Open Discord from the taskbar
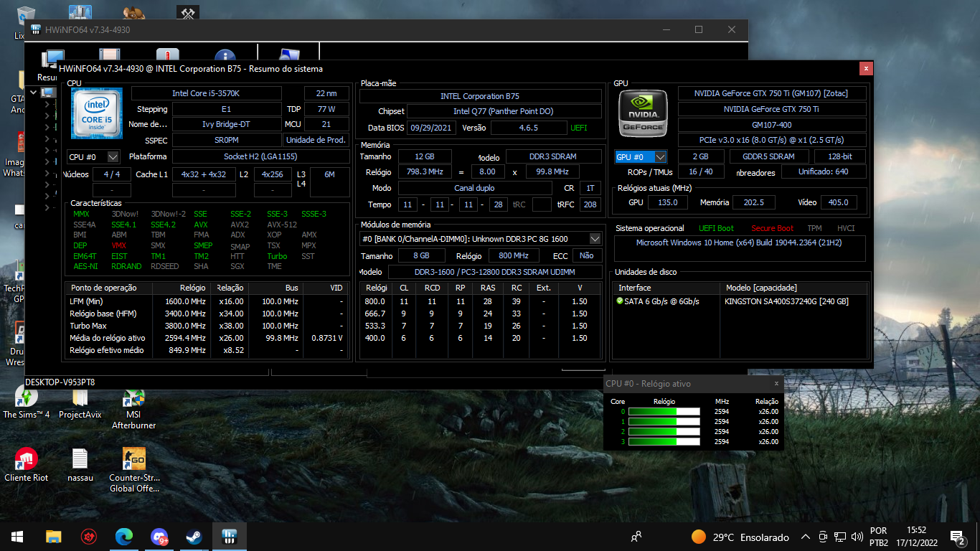Image resolution: width=980 pixels, height=551 pixels. [x=159, y=536]
